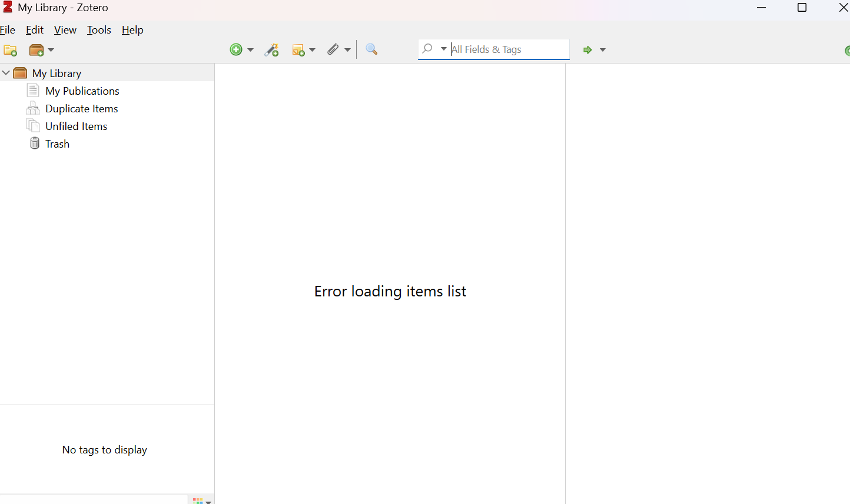Viewport: 850px width, 504px height.
Task: Open the New Note dropdown arrow
Action: tap(312, 50)
